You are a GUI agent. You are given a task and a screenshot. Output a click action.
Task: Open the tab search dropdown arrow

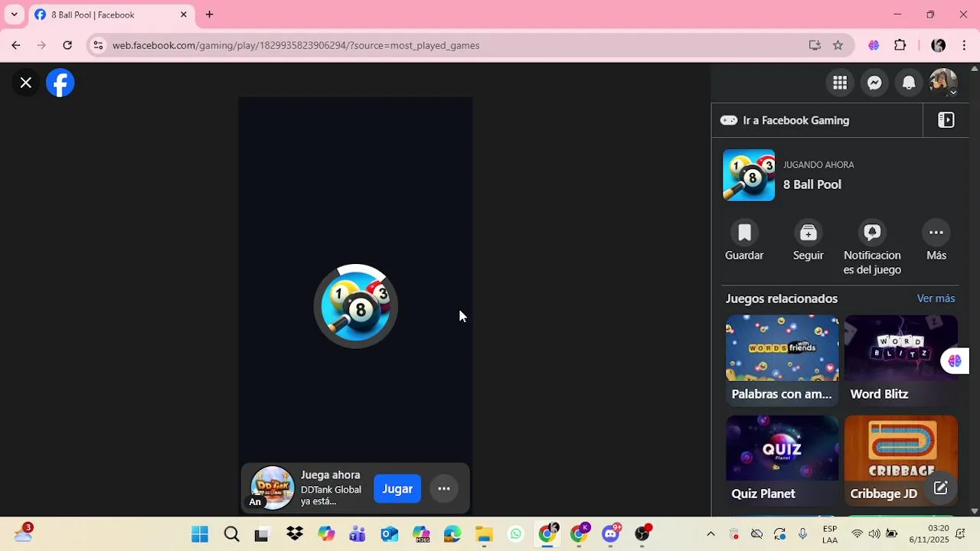(x=14, y=15)
